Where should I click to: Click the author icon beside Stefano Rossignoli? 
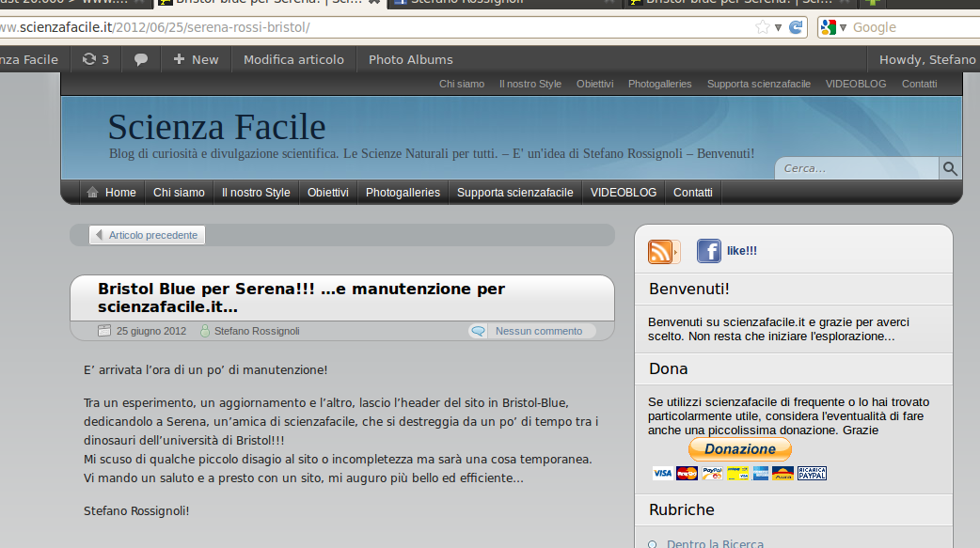click(x=204, y=331)
